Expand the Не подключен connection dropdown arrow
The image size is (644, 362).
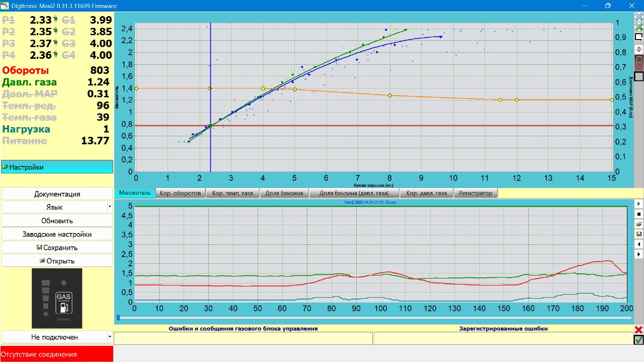click(110, 337)
